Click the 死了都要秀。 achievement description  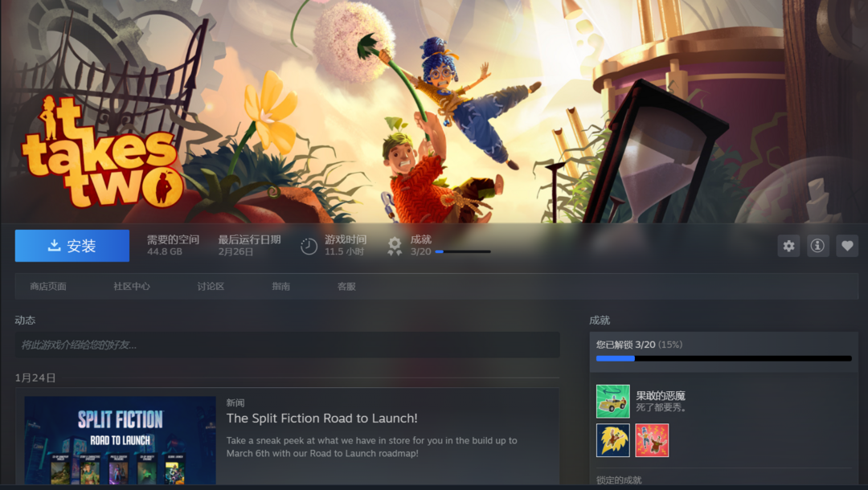point(661,407)
